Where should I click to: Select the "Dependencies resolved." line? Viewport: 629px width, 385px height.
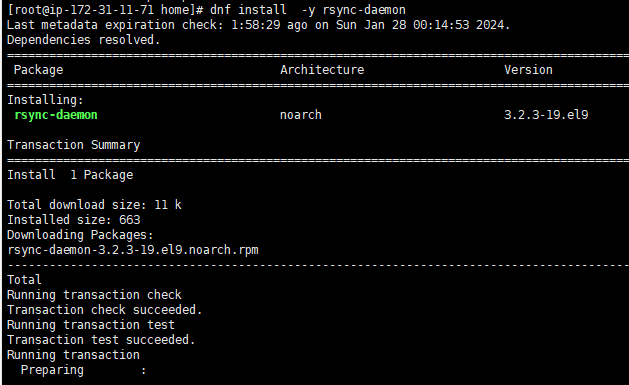[x=83, y=40]
